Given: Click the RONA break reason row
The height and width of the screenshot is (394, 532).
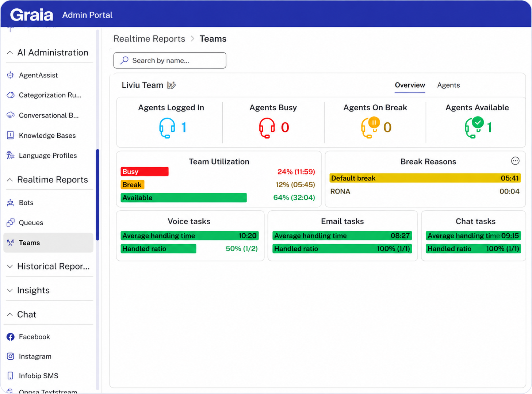Looking at the screenshot, I should [x=425, y=191].
